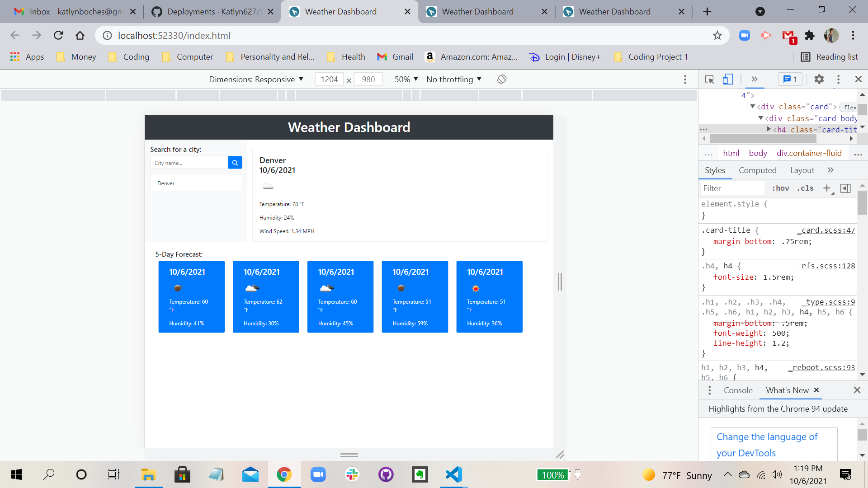Switch to the Computed tab
868x488 pixels.
(x=758, y=170)
